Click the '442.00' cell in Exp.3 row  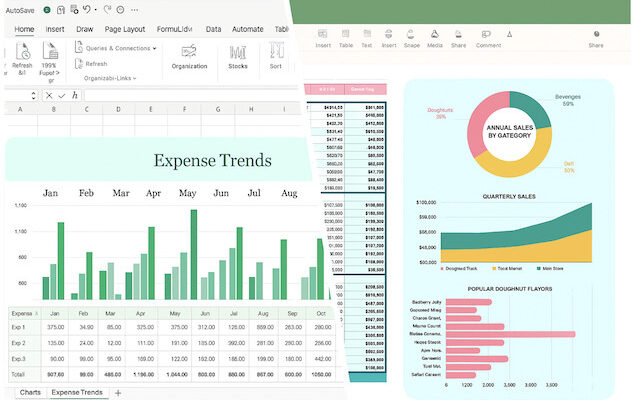(323, 359)
